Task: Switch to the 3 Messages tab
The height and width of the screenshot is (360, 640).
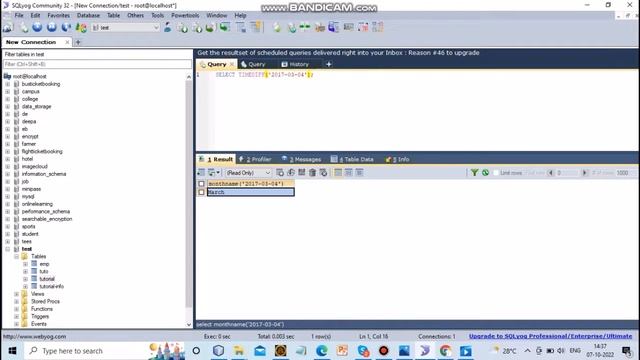Action: (301, 159)
